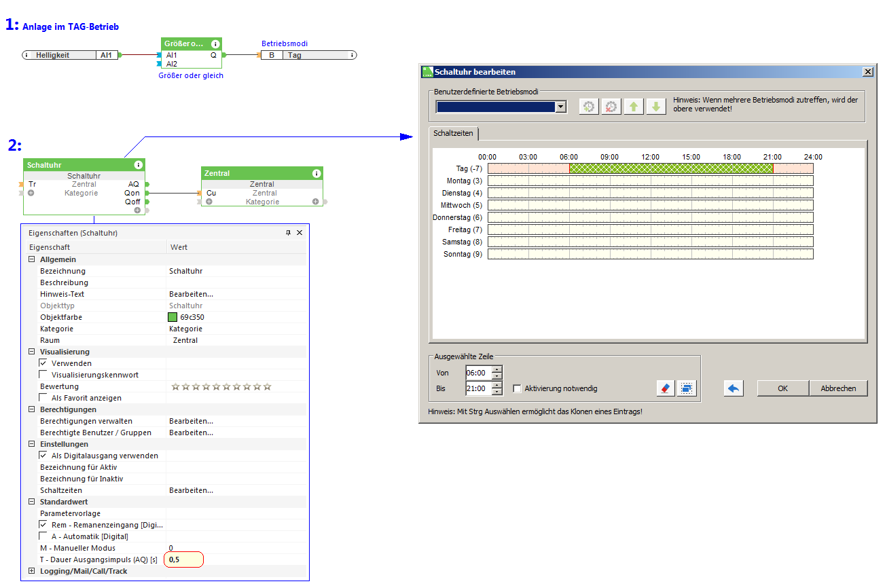Viewport: 885px width, 588px height.
Task: Check the 'Als Favorit anzeigen' checkbox
Action: pos(43,398)
